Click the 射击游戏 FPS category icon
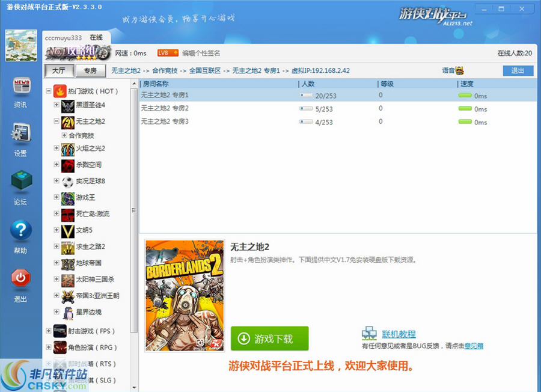Viewport: 541px width, 392px height. point(60,331)
